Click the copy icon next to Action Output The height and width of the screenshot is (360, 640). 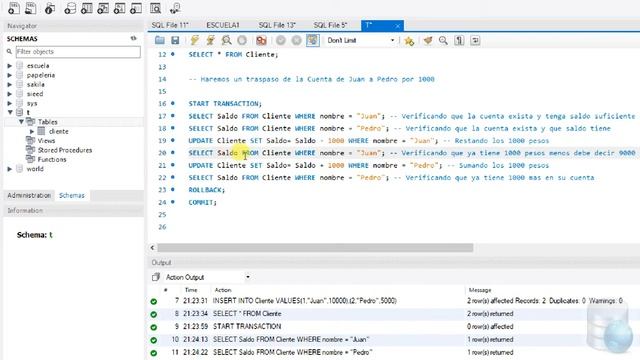coord(156,277)
